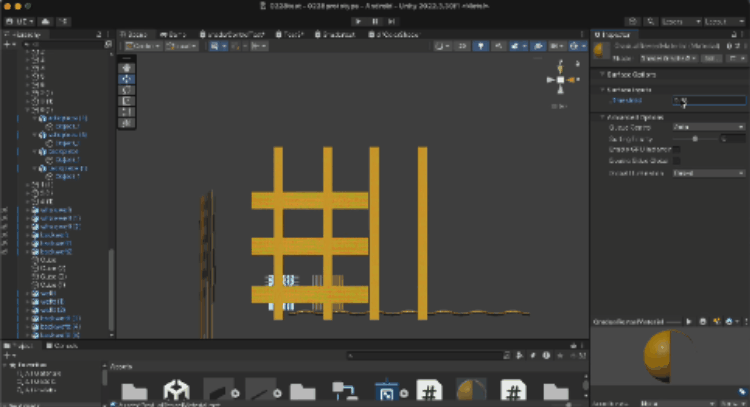
Task: Lock the Inspector panel
Action: pyautogui.click(x=734, y=34)
